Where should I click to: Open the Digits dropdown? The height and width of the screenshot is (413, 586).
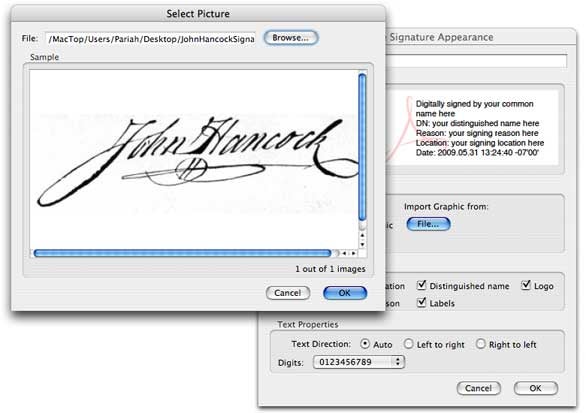pos(359,362)
